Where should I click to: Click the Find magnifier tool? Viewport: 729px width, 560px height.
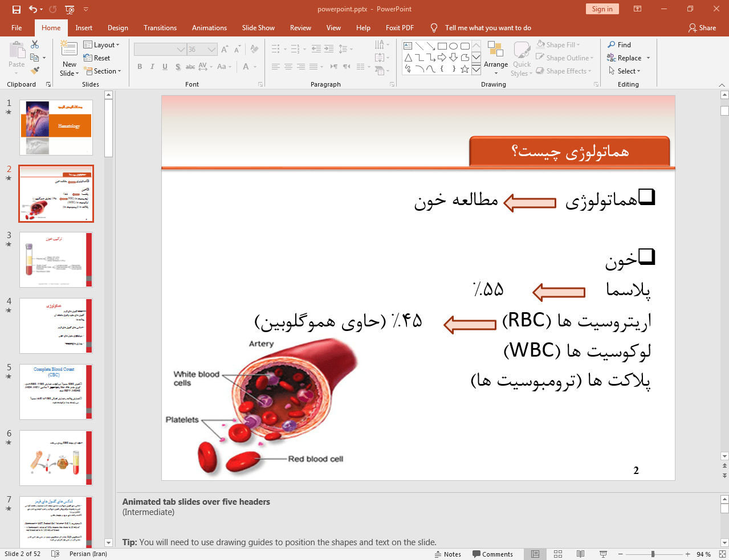(619, 45)
